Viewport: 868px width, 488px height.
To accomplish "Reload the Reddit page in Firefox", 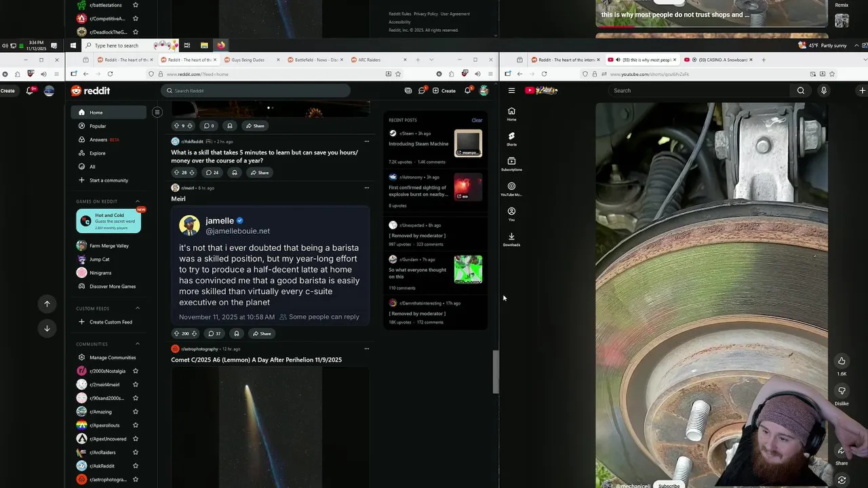I will [110, 73].
